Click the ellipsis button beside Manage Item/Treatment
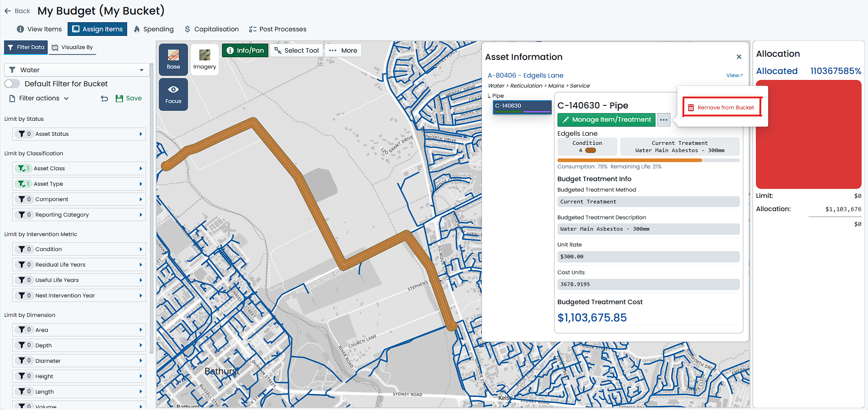868x410 pixels. [664, 120]
